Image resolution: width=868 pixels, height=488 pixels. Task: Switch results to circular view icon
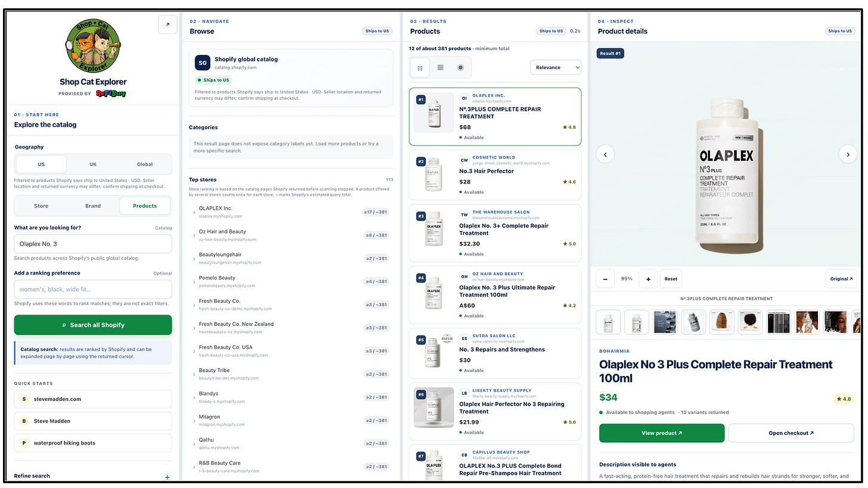(x=460, y=68)
